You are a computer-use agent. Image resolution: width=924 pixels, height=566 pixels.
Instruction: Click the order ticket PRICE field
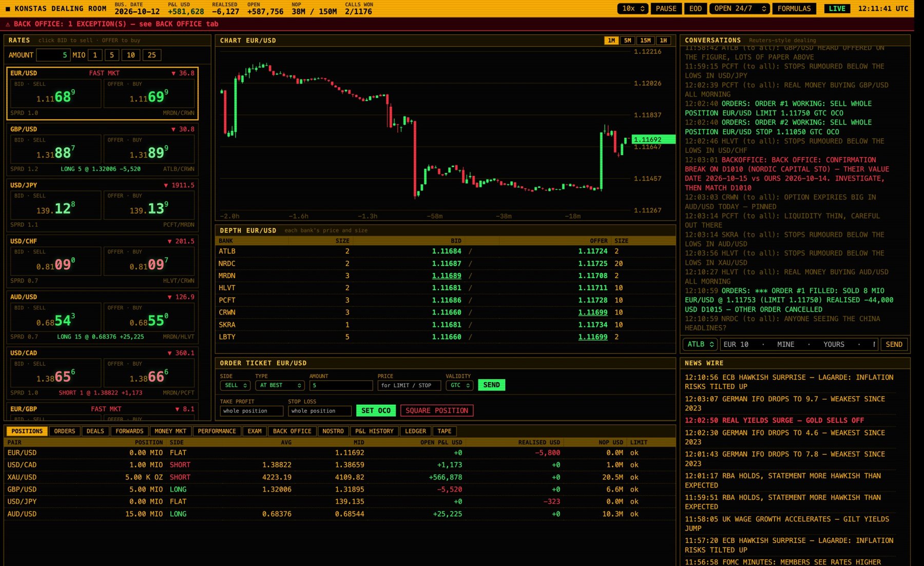(x=409, y=385)
